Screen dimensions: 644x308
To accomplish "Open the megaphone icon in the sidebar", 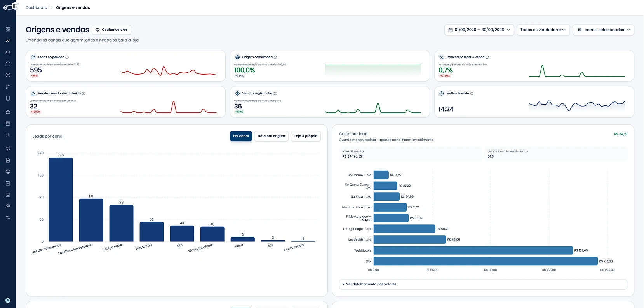I will (x=8, y=149).
